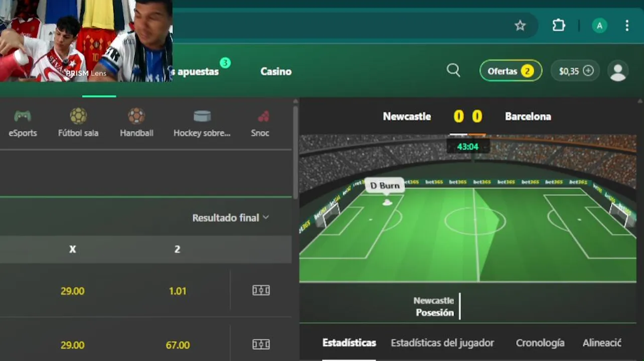Switch to the Cronología tab
Viewport: 644px width, 361px height.
(540, 343)
